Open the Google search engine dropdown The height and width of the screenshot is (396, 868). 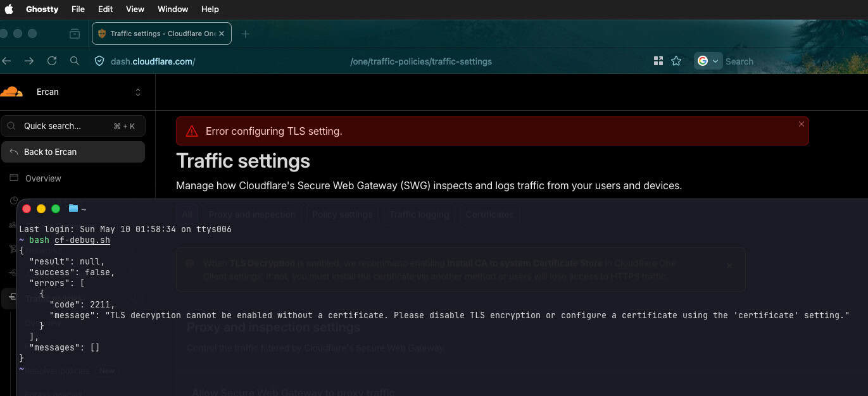point(708,61)
